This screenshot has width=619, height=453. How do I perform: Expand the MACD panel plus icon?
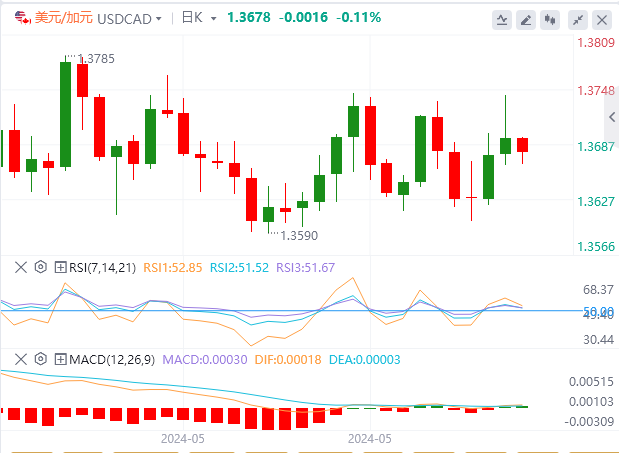point(60,360)
